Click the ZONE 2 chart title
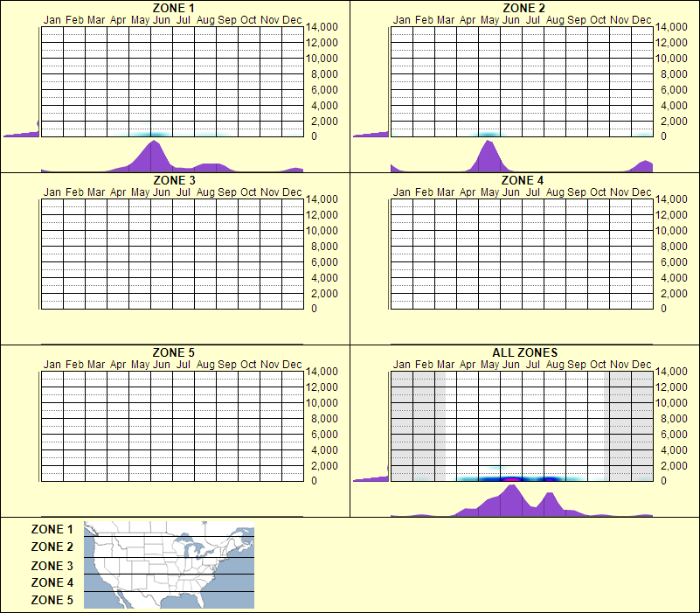700x613 pixels. [x=523, y=9]
